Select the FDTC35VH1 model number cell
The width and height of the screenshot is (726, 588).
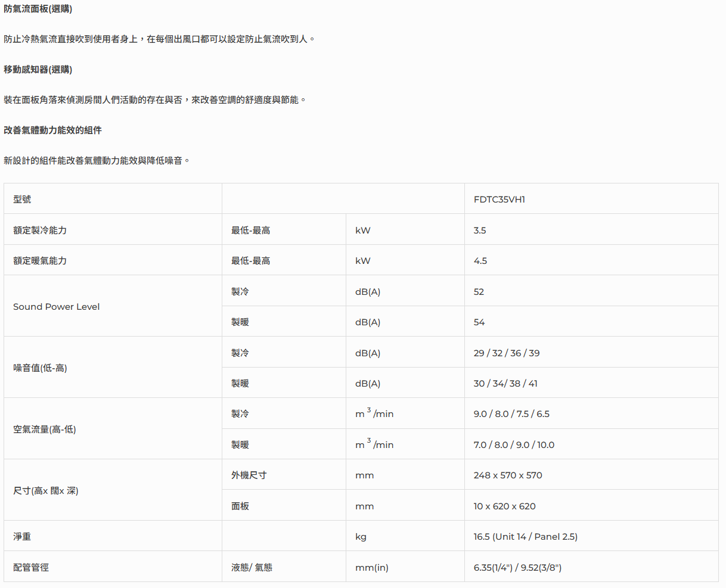(499, 200)
